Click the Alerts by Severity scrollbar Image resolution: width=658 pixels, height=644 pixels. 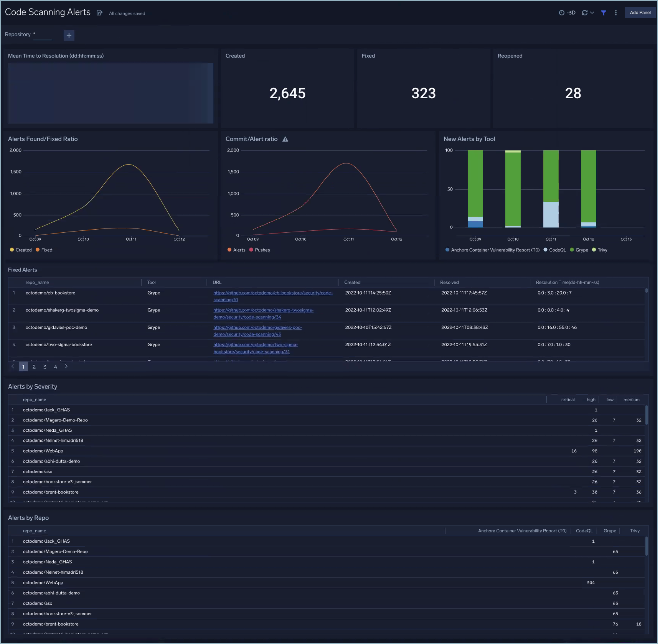coord(646,415)
